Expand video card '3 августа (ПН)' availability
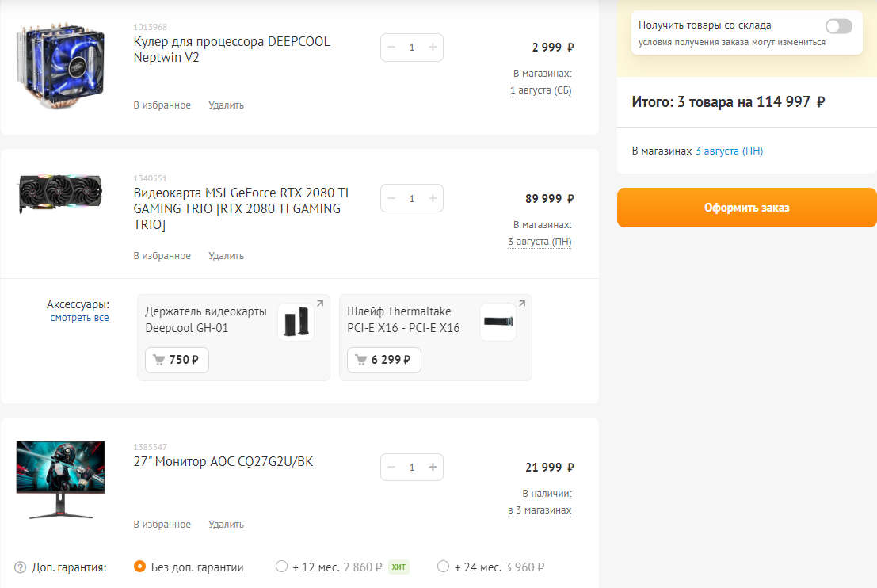 [540, 242]
